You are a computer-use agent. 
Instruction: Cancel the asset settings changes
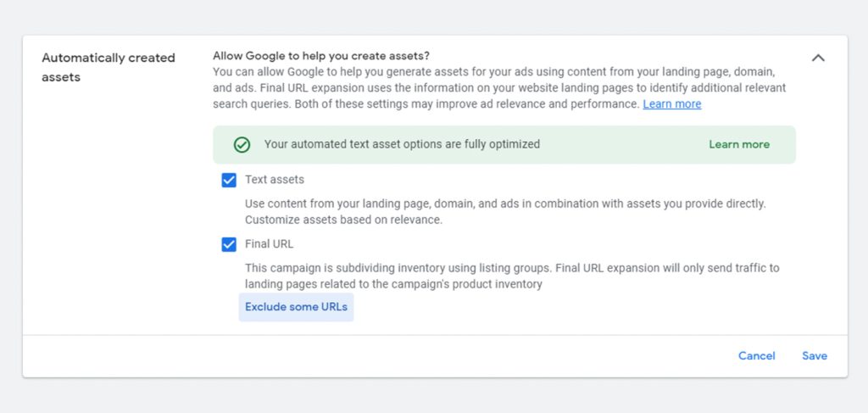point(757,356)
